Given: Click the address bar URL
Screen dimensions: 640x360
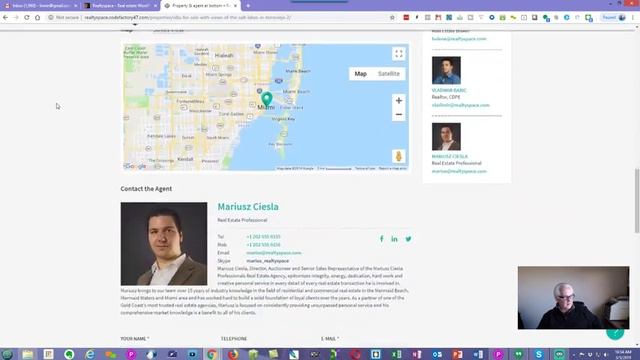Looking at the screenshot, I should coord(188,18).
